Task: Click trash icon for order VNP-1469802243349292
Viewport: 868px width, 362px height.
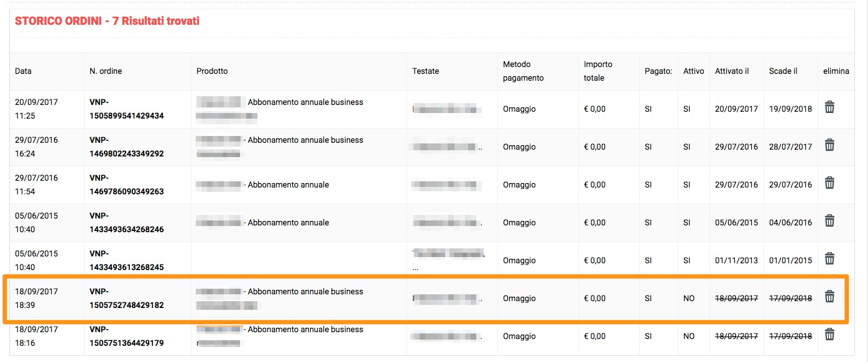Action: point(829,145)
